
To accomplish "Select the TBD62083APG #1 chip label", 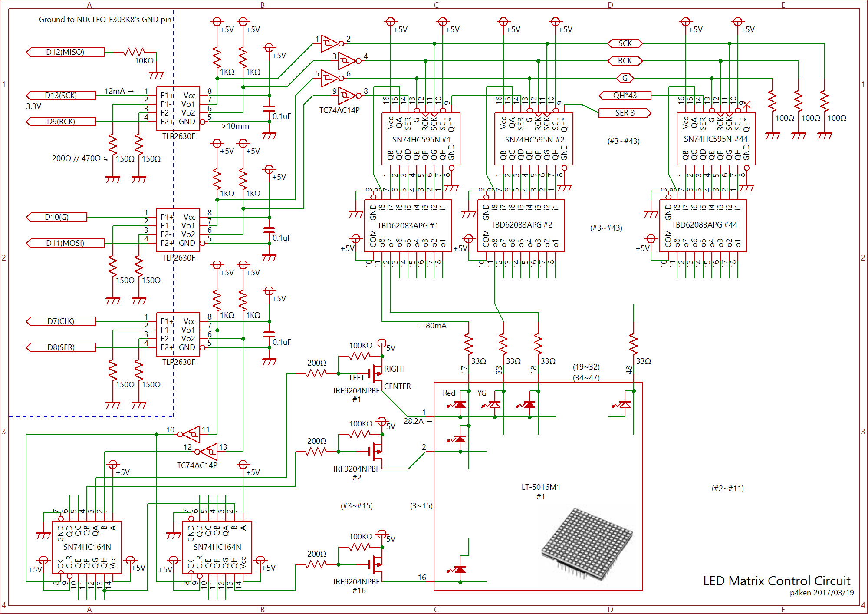I will point(408,226).
